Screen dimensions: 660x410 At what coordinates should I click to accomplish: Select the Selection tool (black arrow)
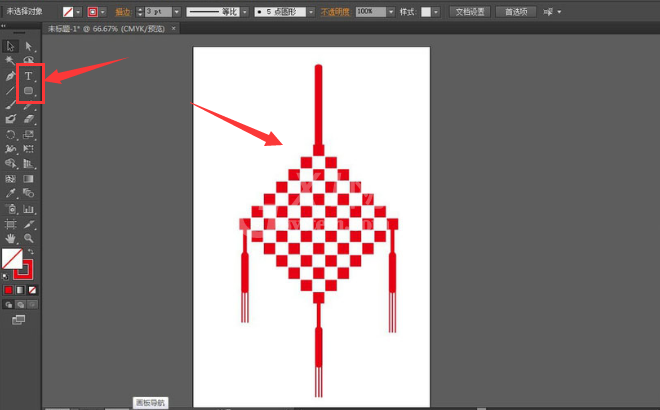11,45
